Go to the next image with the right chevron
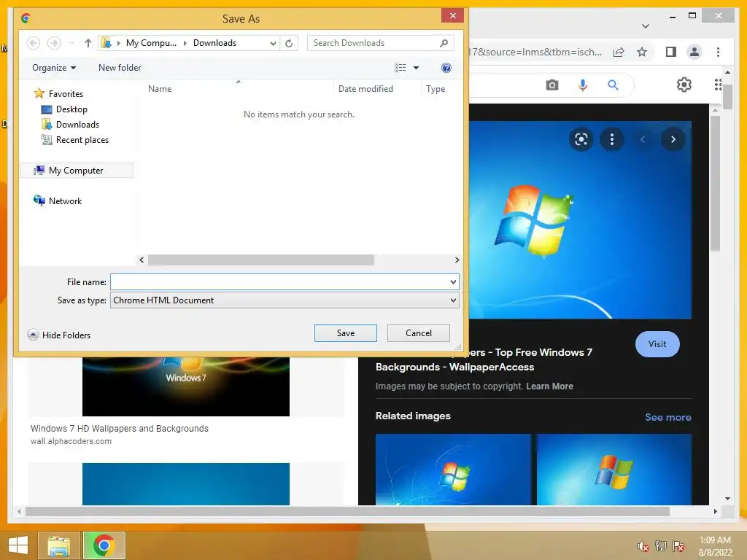Image resolution: width=747 pixels, height=560 pixels. click(x=673, y=139)
